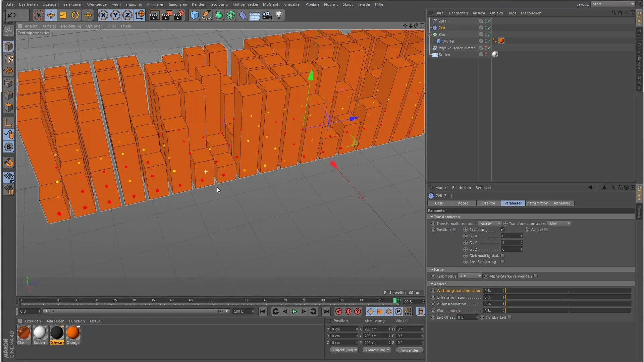
Task: Toggle snapping S icon
Action: click(9, 147)
